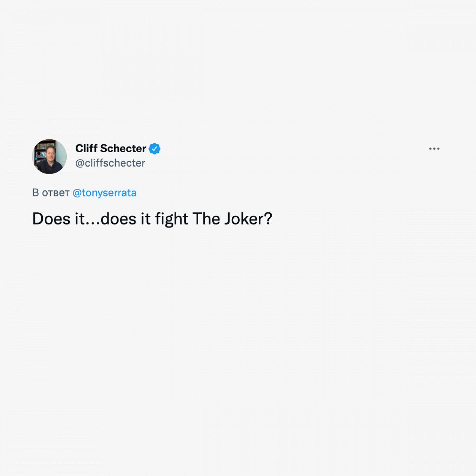Click the Cliff Schecter display name
The width and height of the screenshot is (476, 476).
[x=111, y=148]
